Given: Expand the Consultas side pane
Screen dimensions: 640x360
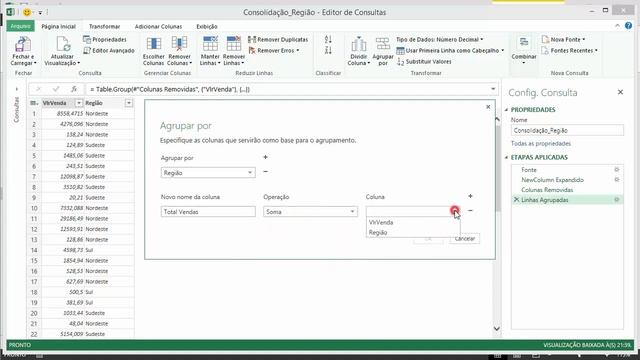Looking at the screenshot, I should [17, 89].
